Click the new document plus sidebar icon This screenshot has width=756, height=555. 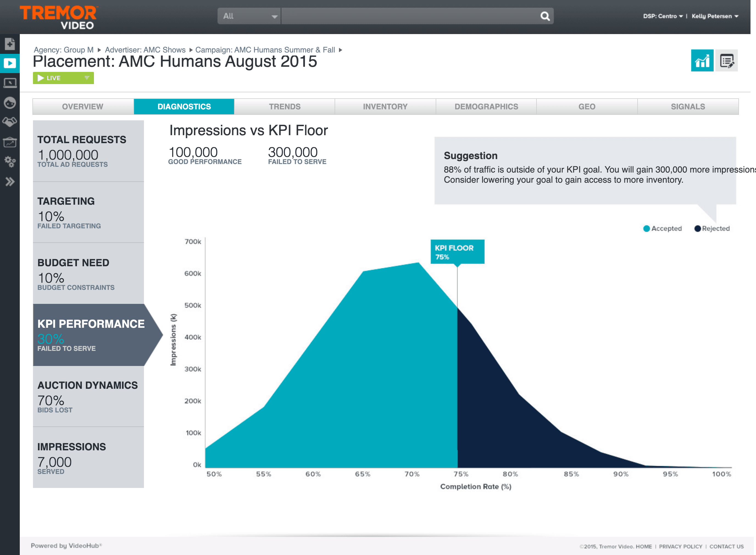coord(10,44)
